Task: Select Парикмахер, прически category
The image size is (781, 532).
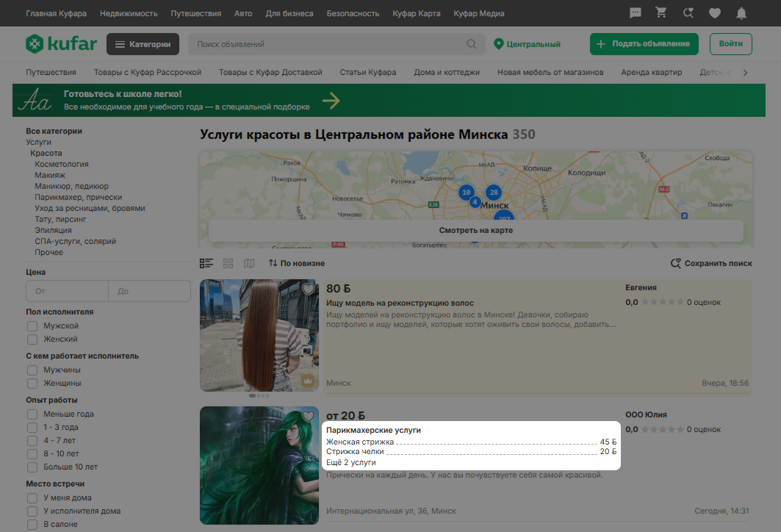Action: [x=78, y=197]
